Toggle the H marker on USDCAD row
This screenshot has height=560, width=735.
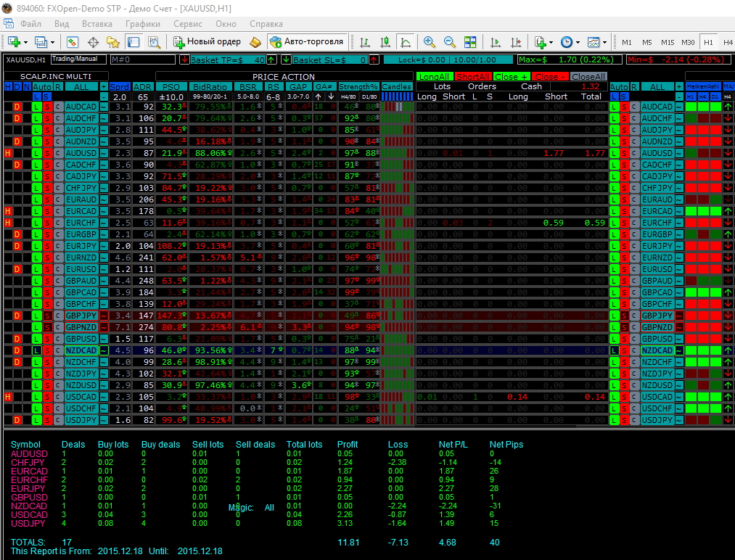(x=7, y=397)
